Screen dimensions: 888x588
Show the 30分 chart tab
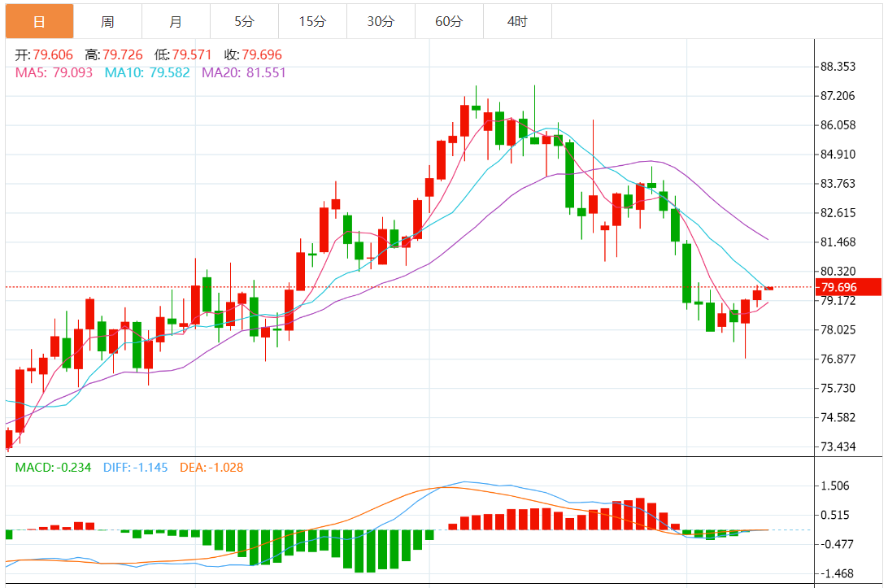click(381, 21)
